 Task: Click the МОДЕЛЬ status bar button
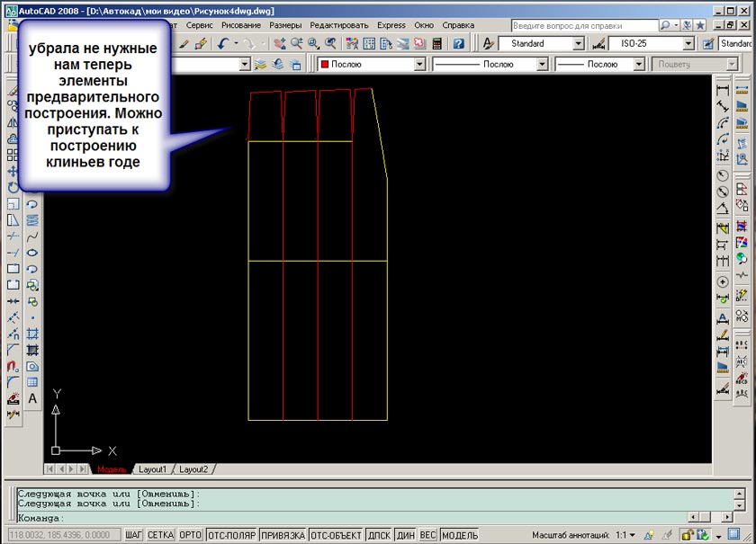point(459,535)
